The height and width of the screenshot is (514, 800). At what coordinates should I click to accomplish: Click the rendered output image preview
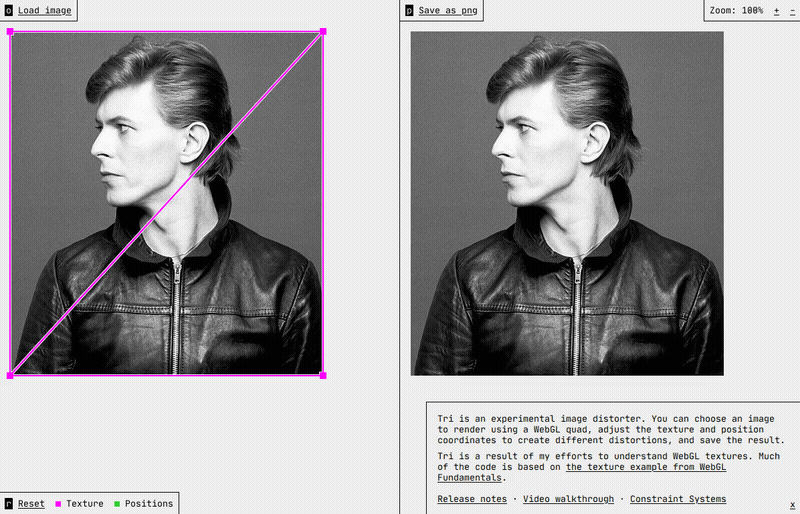(x=567, y=204)
